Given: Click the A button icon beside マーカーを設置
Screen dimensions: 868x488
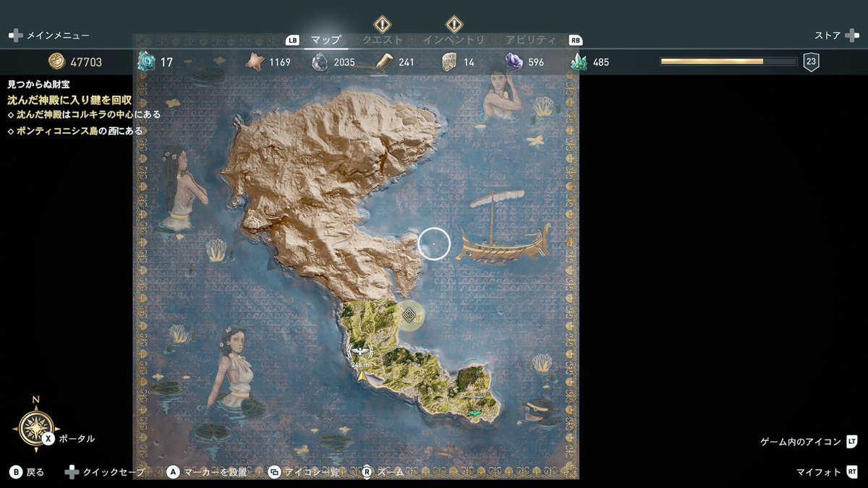Looking at the screenshot, I should point(173,472).
